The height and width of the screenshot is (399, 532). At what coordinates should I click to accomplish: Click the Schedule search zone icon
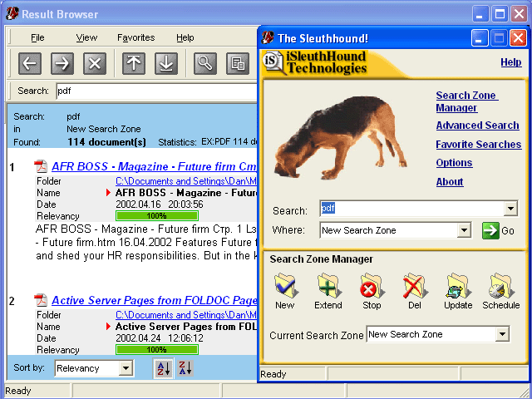(501, 291)
